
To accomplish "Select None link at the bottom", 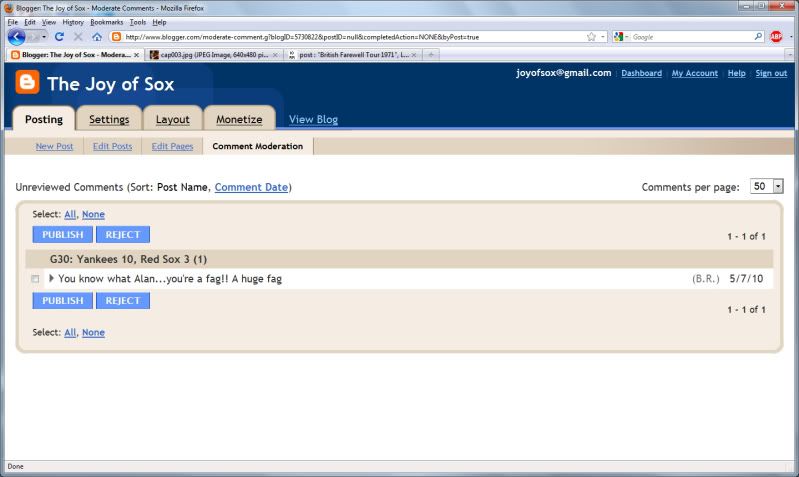I will pos(93,332).
